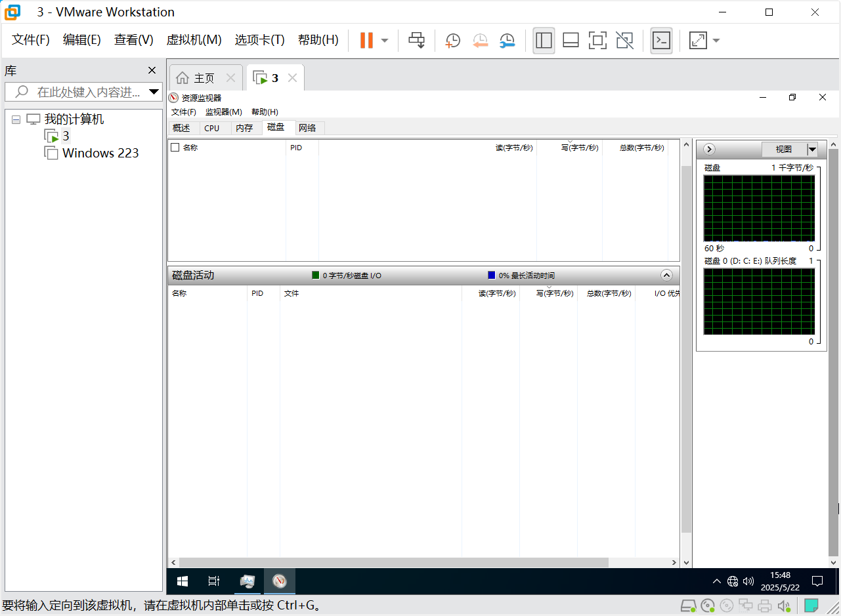Viewport: 841px width, 616px height.
Task: Sort disk activity by 文件 column
Action: click(291, 293)
